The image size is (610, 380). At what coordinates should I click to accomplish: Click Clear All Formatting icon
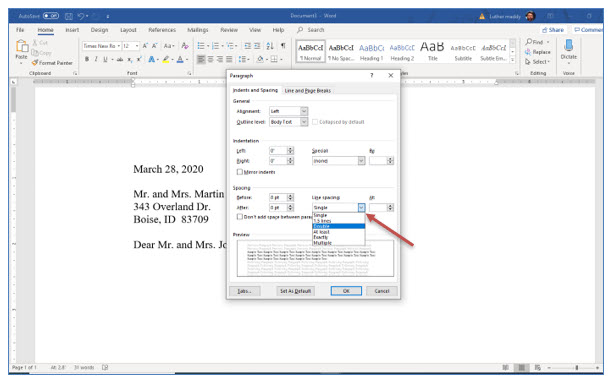tap(185, 46)
